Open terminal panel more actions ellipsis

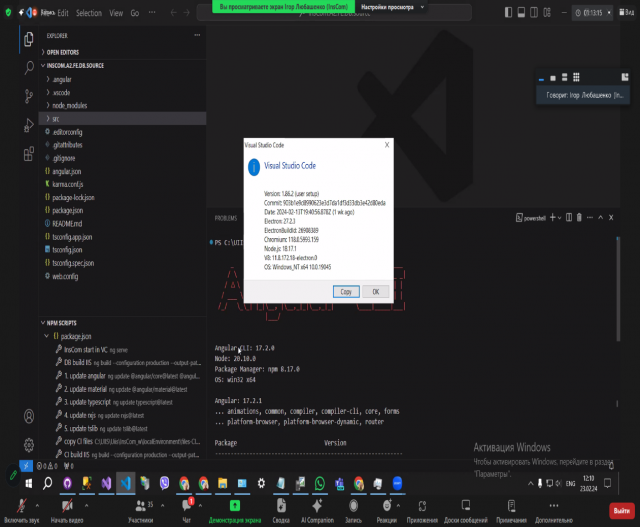pos(590,218)
